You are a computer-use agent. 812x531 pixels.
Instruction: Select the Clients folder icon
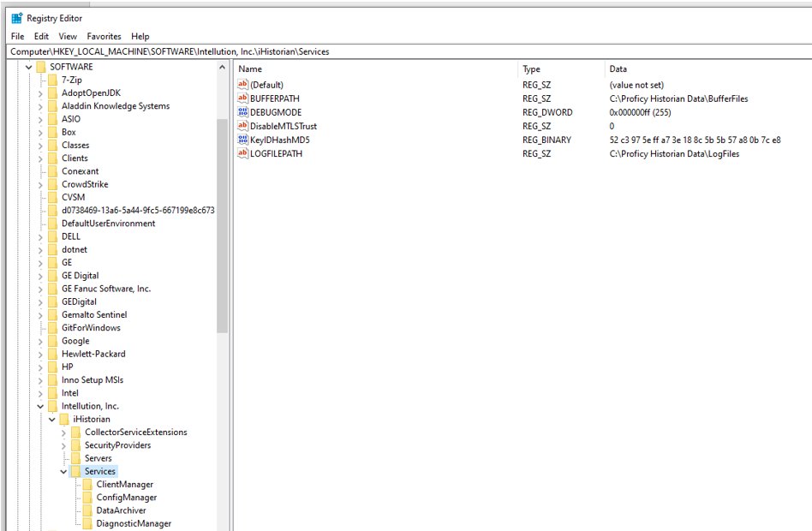pos(52,158)
